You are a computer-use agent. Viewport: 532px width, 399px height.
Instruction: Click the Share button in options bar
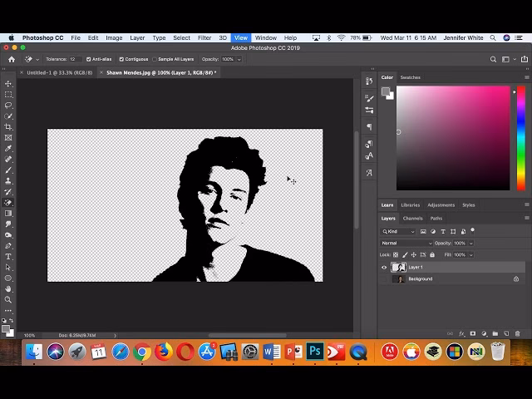[525, 59]
